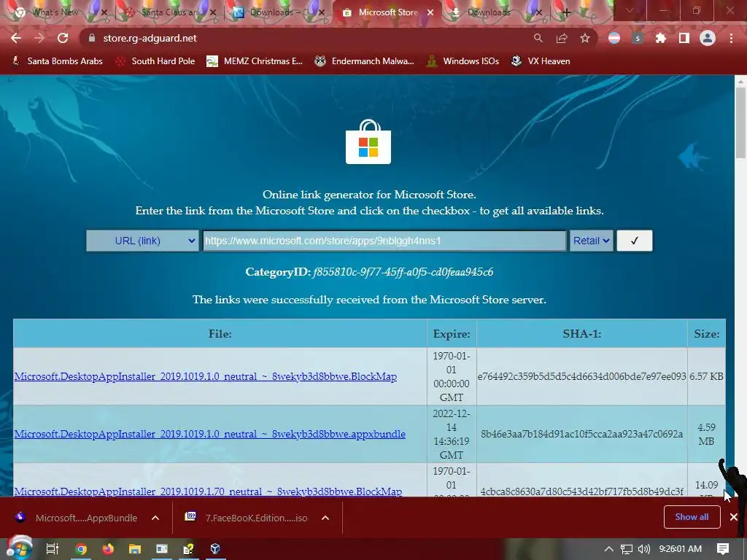The height and width of the screenshot is (560, 747).
Task: Download DesktopAppInstaller 2019.1019.1.70 BlockMap link
Action: [x=208, y=491]
